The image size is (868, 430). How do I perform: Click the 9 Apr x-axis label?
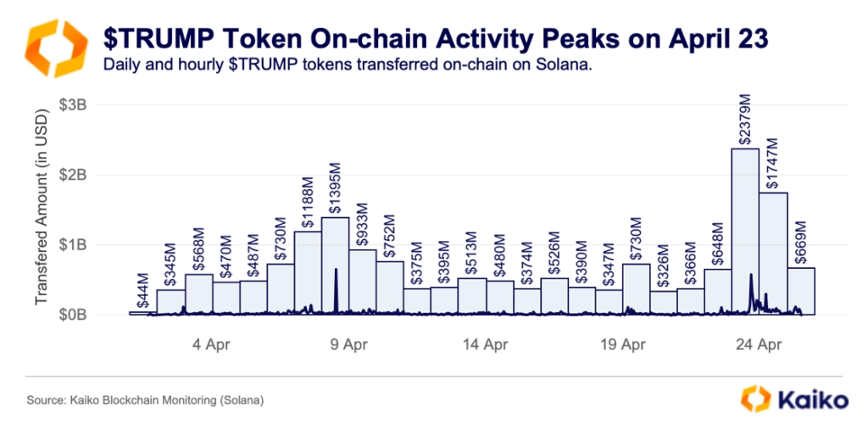coord(348,345)
